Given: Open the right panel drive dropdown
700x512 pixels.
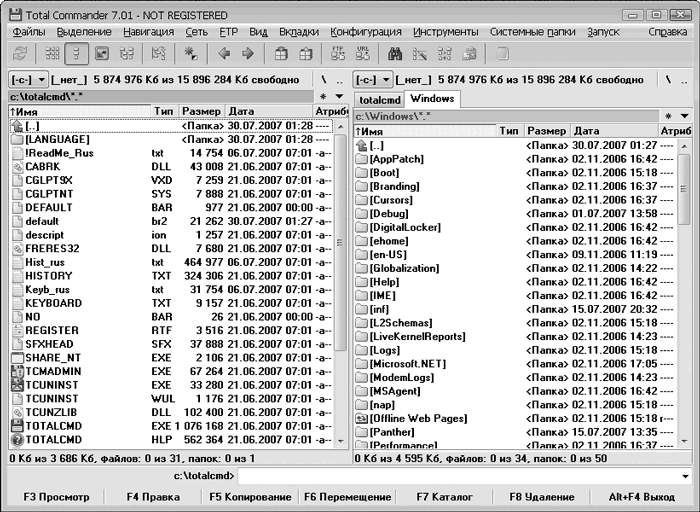Looking at the screenshot, I should tap(373, 80).
